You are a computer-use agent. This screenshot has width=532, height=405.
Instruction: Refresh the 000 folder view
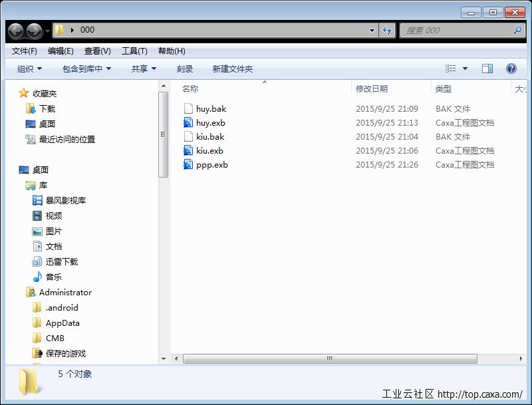pyautogui.click(x=387, y=30)
